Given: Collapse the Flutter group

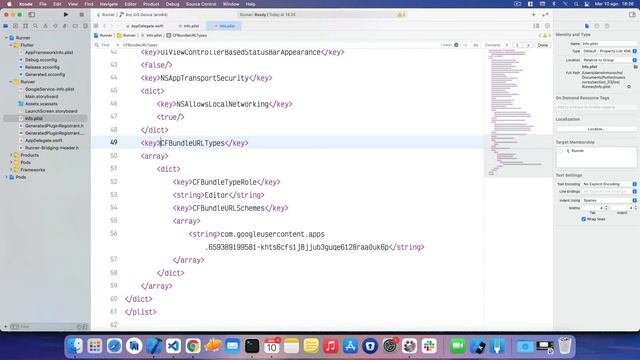Looking at the screenshot, I should coord(11,45).
